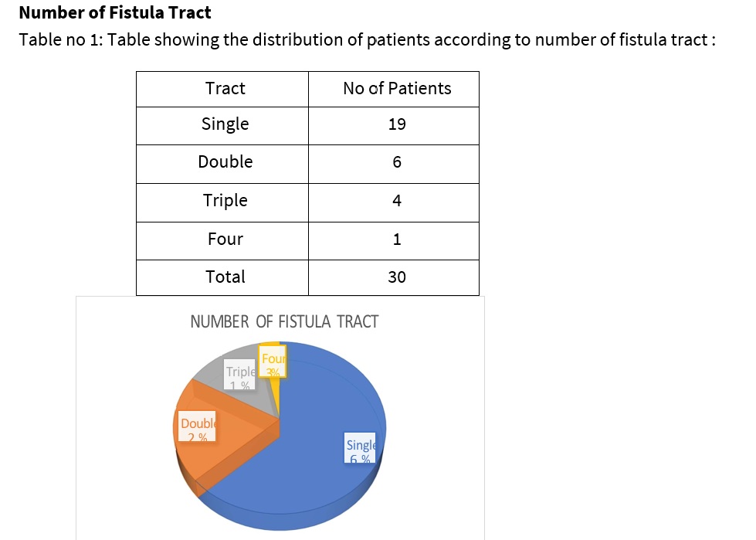The image size is (756, 540).
Task: Click the "Single" cell in the table
Action: point(225,124)
